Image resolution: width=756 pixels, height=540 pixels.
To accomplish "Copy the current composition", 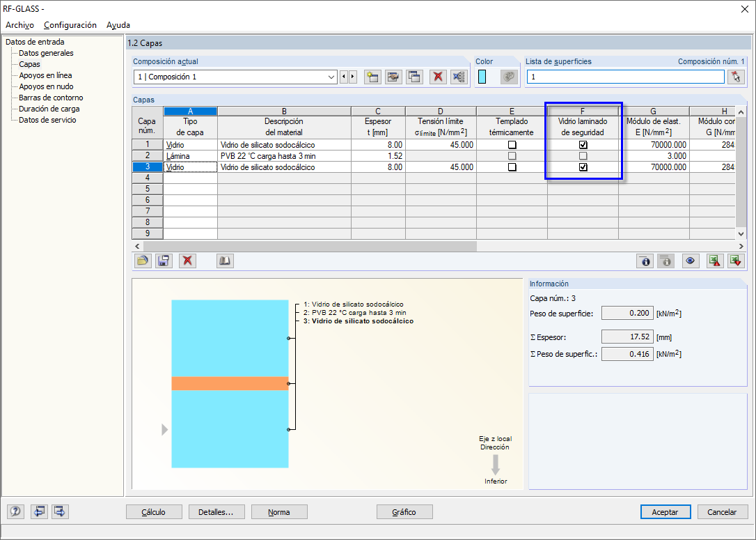I will click(x=415, y=77).
